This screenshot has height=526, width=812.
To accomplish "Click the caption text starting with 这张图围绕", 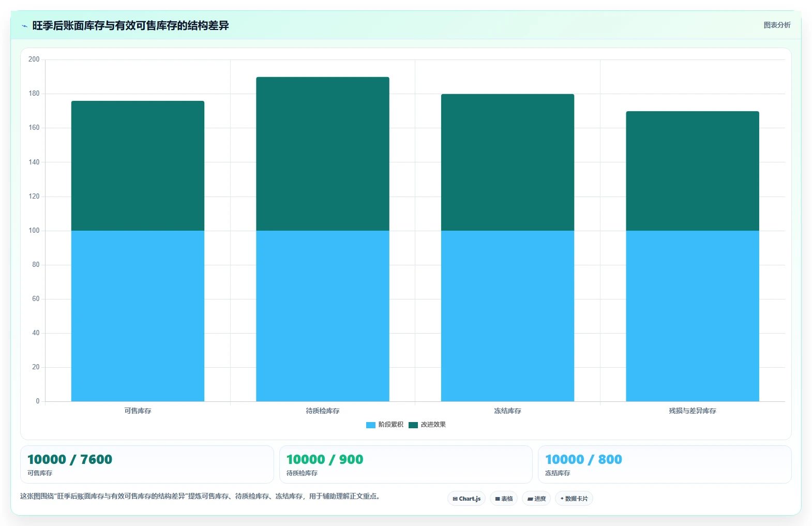I will 201,496.
